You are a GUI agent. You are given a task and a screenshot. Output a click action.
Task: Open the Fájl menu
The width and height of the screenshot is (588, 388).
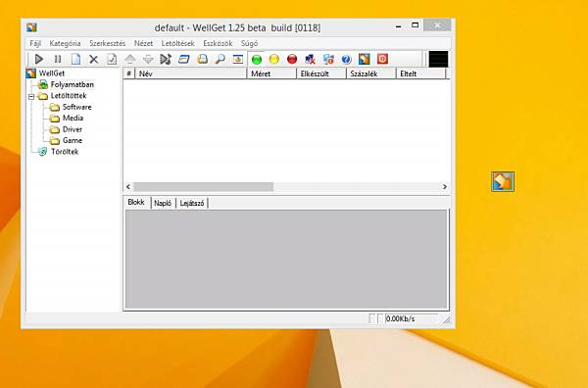coord(35,43)
